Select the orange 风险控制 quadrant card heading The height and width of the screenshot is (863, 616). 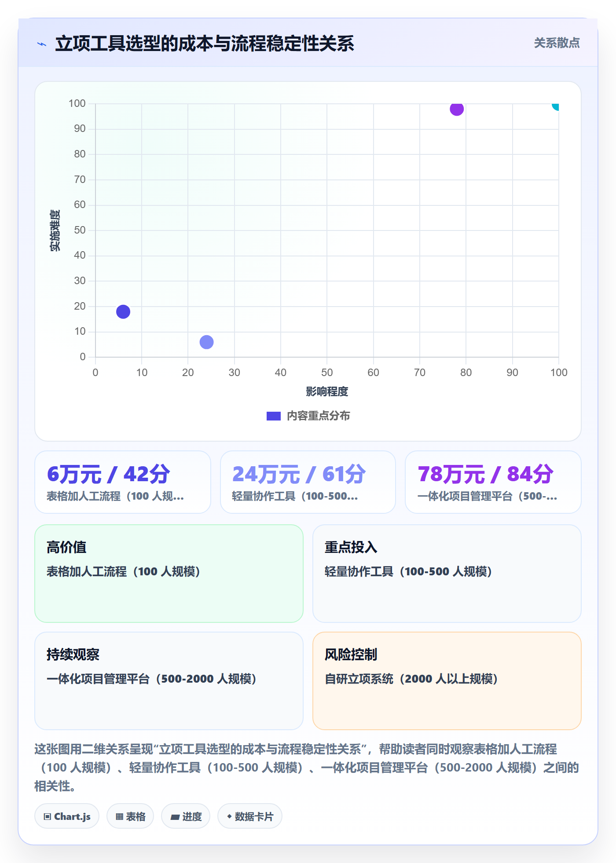click(x=351, y=655)
